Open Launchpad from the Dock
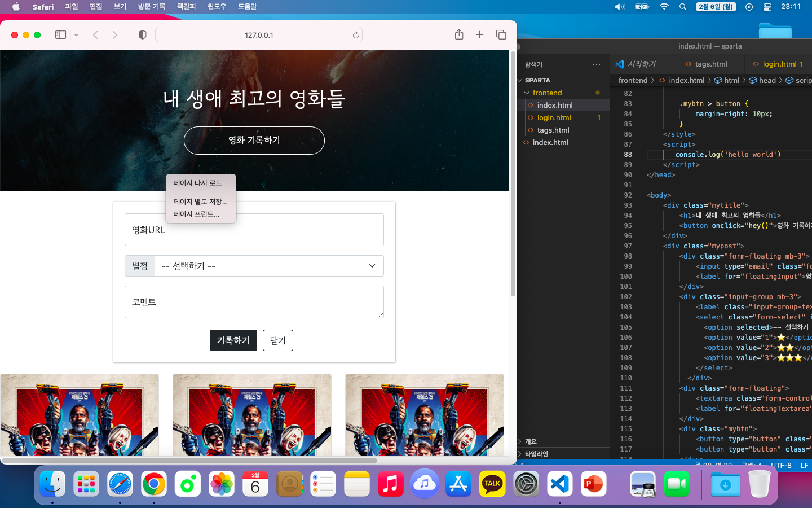Screen dimensions: 812x508 [x=86, y=484]
